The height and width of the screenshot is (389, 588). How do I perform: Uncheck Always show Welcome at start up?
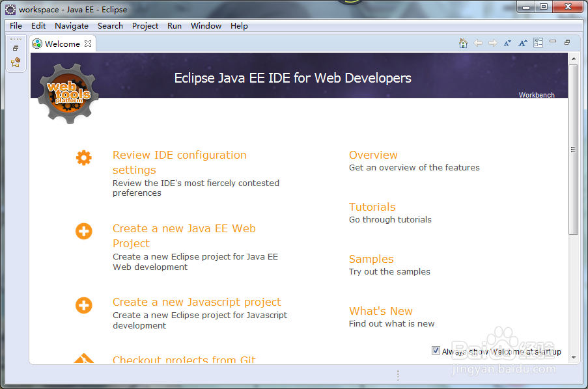point(436,351)
